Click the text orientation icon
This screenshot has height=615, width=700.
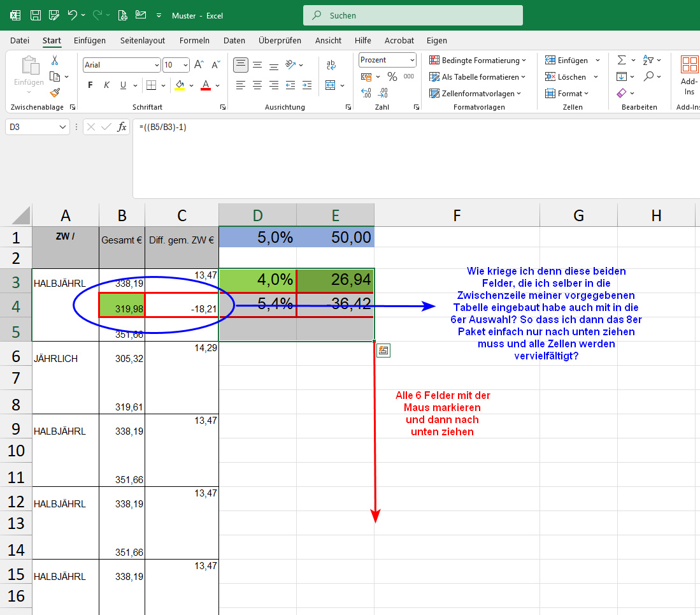(x=290, y=65)
